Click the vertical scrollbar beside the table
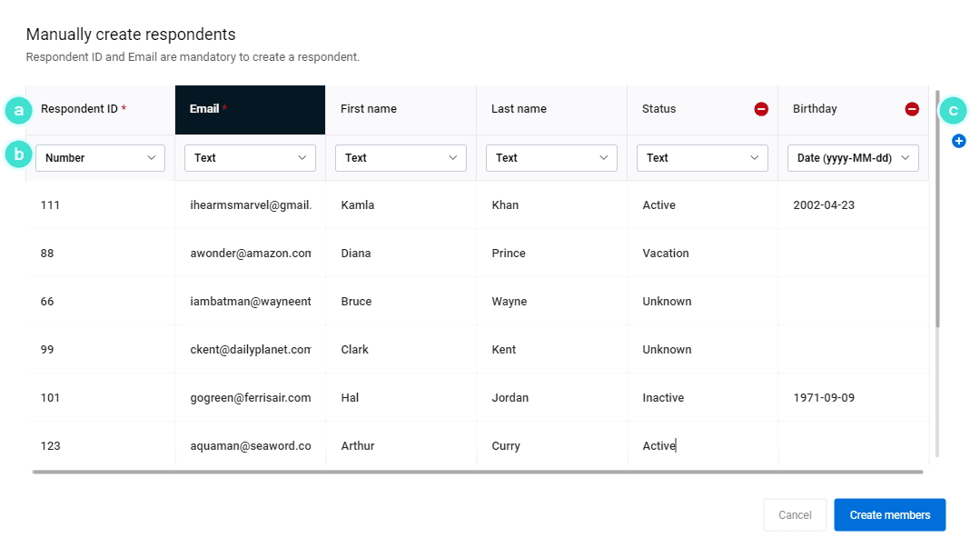The image size is (980, 548). pos(937,208)
